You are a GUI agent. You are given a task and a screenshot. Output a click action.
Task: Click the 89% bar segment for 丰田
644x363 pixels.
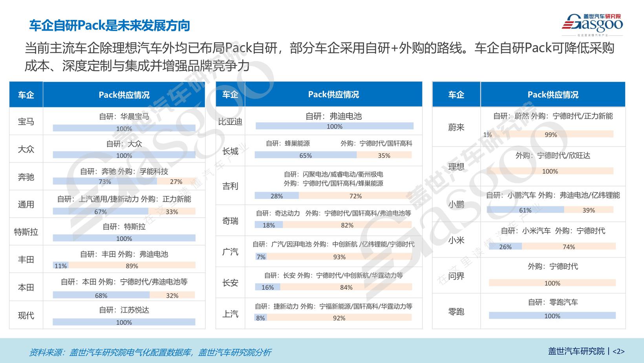click(x=132, y=266)
